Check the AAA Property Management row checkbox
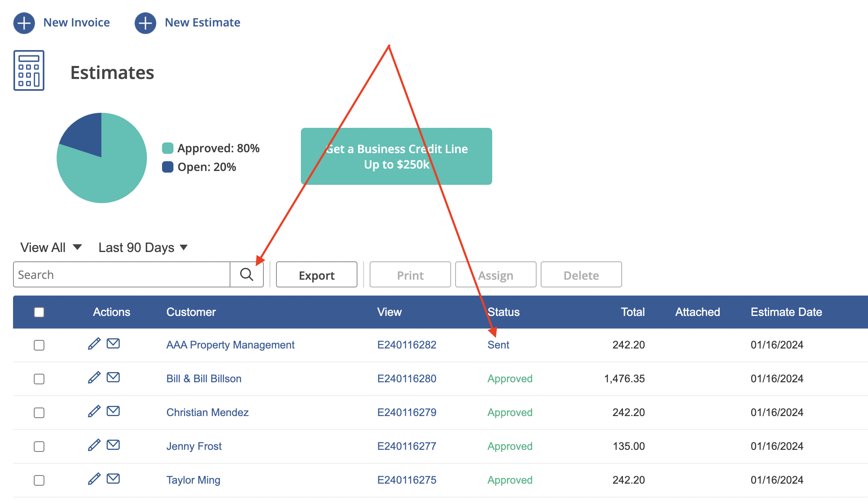 click(39, 345)
